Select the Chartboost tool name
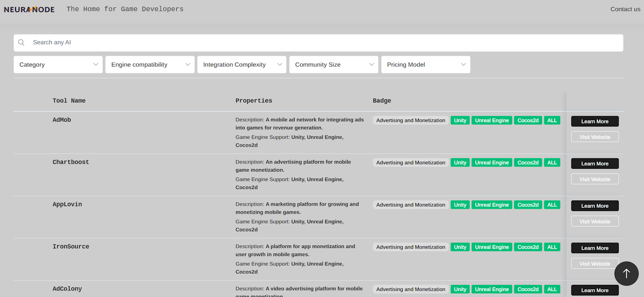This screenshot has width=644, height=297. (x=71, y=162)
